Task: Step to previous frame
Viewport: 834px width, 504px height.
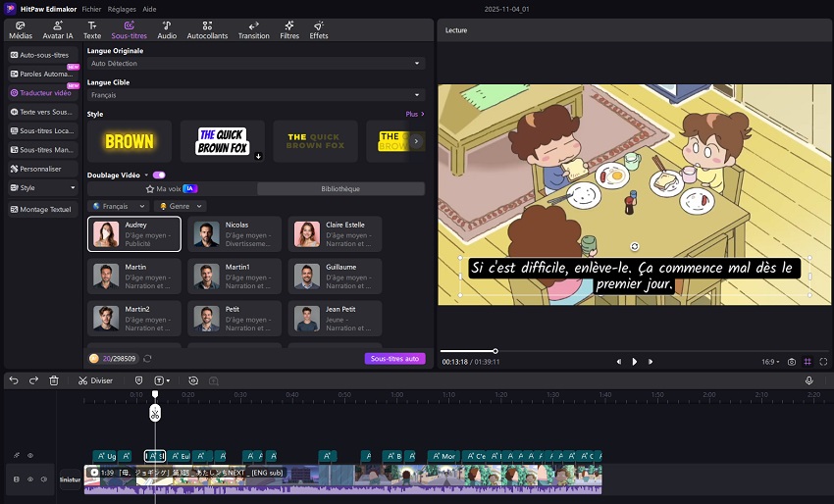Action: pyautogui.click(x=618, y=362)
